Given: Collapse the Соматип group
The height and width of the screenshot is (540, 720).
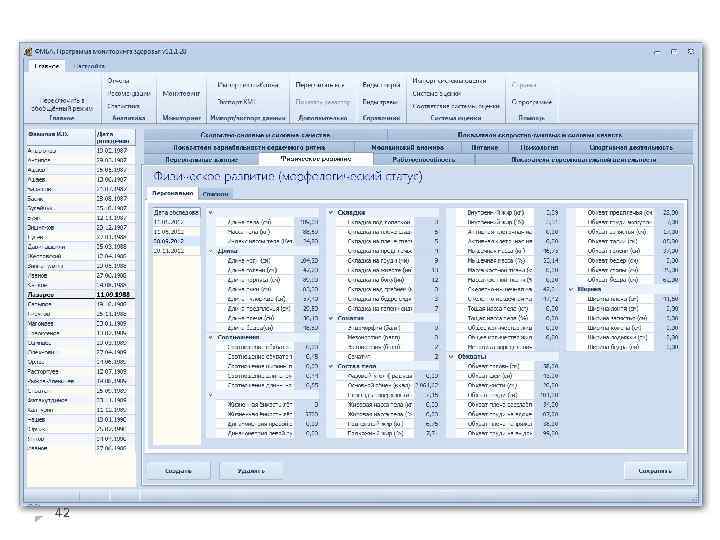Looking at the screenshot, I should coord(331,318).
